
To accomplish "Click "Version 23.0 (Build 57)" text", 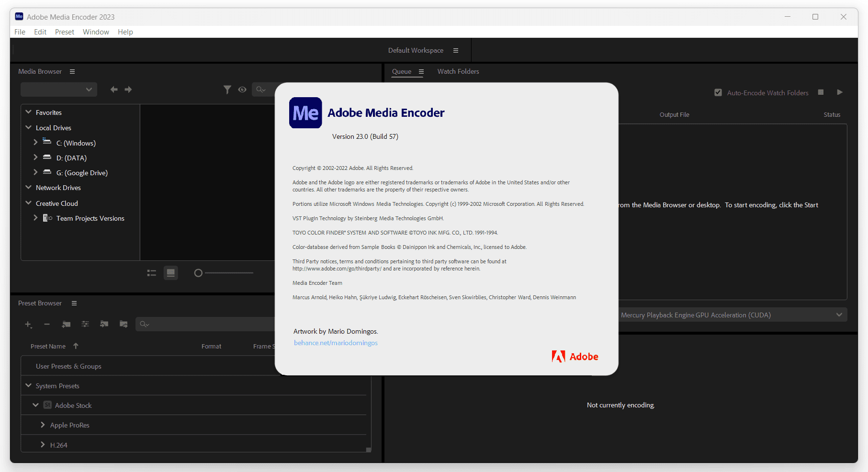I will tap(365, 136).
